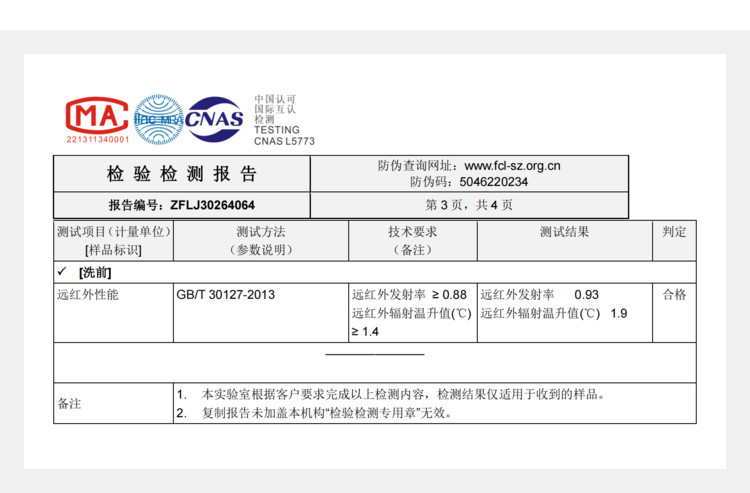Select the 判定 column header

[674, 232]
